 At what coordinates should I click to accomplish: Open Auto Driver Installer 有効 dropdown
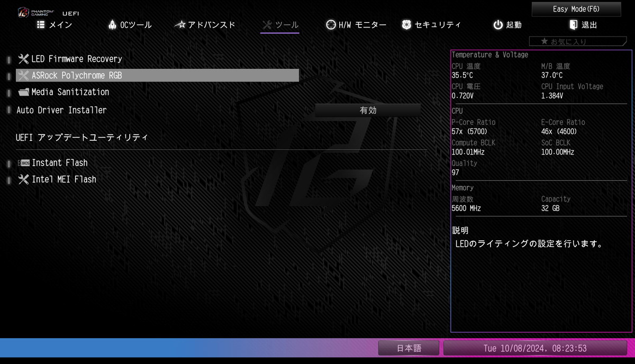click(x=368, y=110)
